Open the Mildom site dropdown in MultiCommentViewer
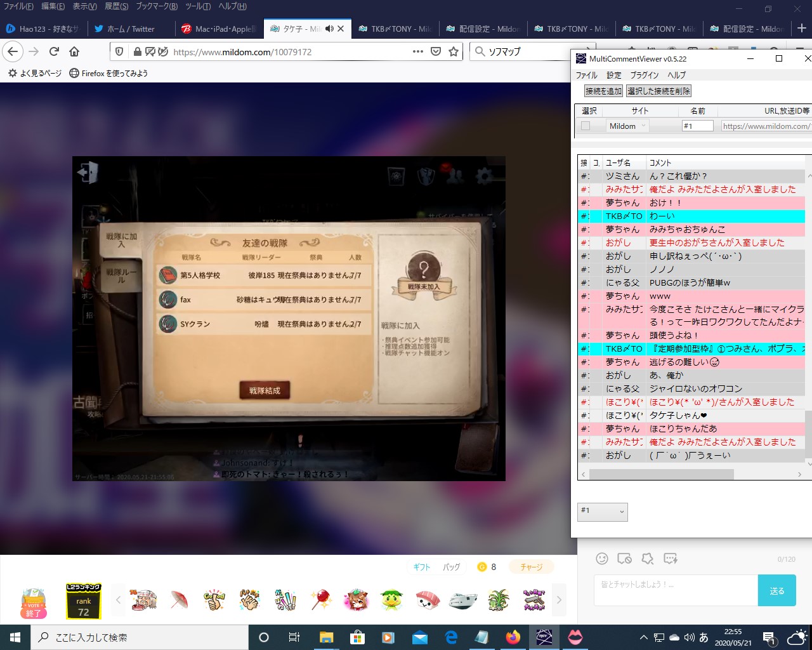The image size is (812, 650). coord(627,126)
